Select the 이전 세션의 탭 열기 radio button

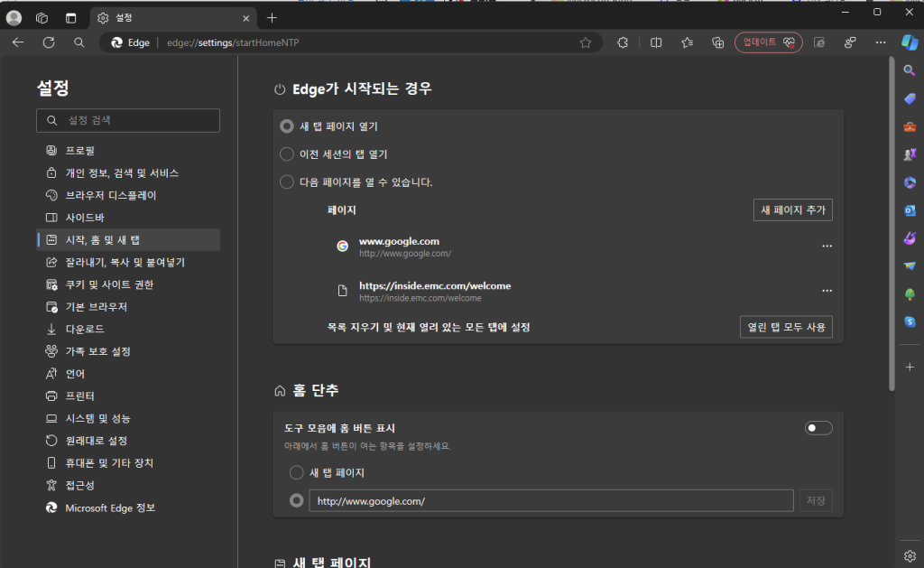coord(287,154)
